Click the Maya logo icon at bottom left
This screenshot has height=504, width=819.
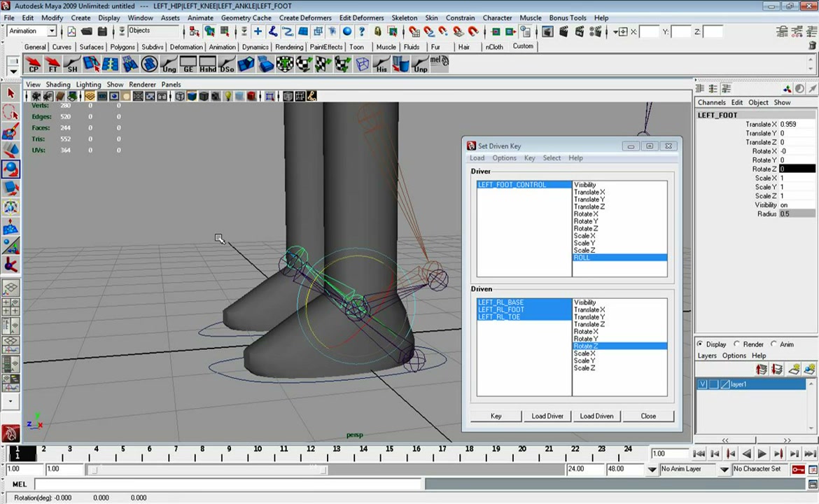(10, 433)
